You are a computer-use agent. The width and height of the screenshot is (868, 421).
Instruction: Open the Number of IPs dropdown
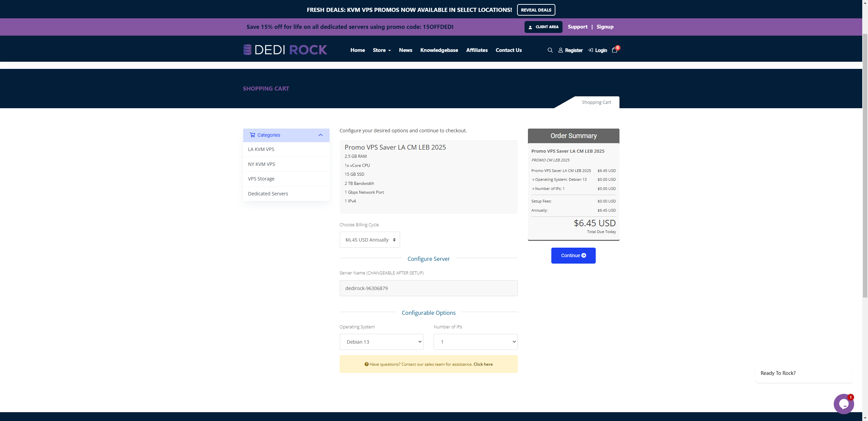(x=475, y=342)
